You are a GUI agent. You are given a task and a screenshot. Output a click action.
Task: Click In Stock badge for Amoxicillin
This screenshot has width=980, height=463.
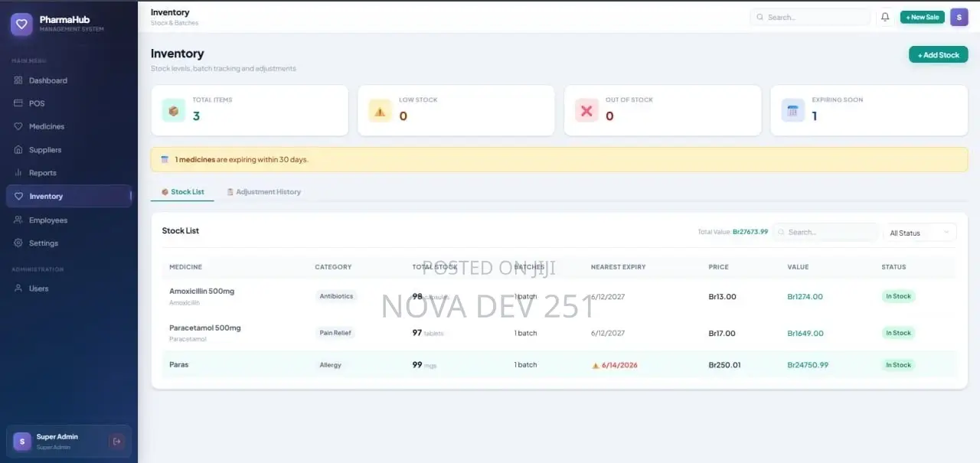pos(898,296)
